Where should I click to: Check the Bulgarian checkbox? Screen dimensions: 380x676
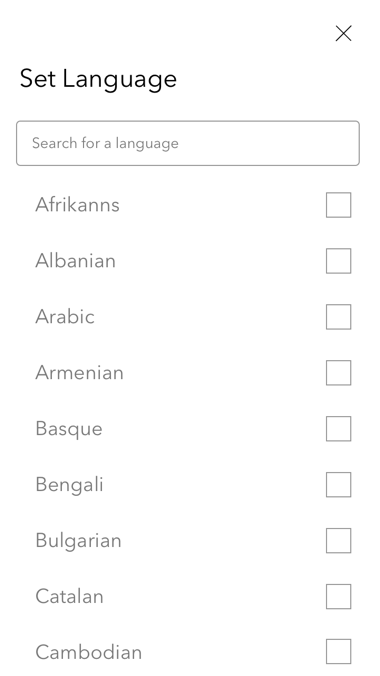click(339, 541)
